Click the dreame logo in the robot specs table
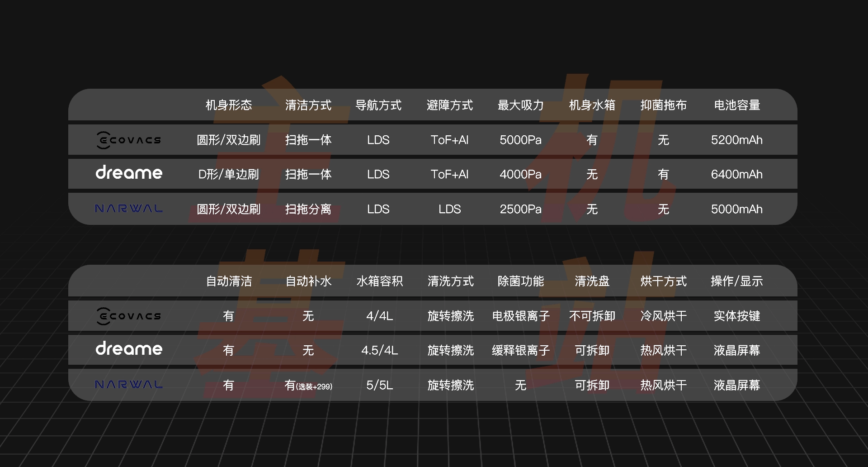 pos(129,173)
